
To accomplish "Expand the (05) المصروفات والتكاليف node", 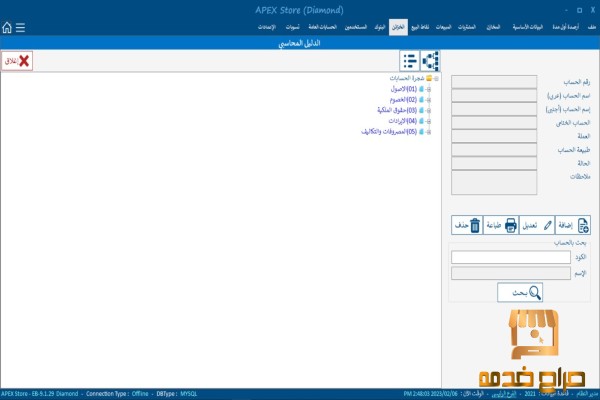I will (x=429, y=131).
